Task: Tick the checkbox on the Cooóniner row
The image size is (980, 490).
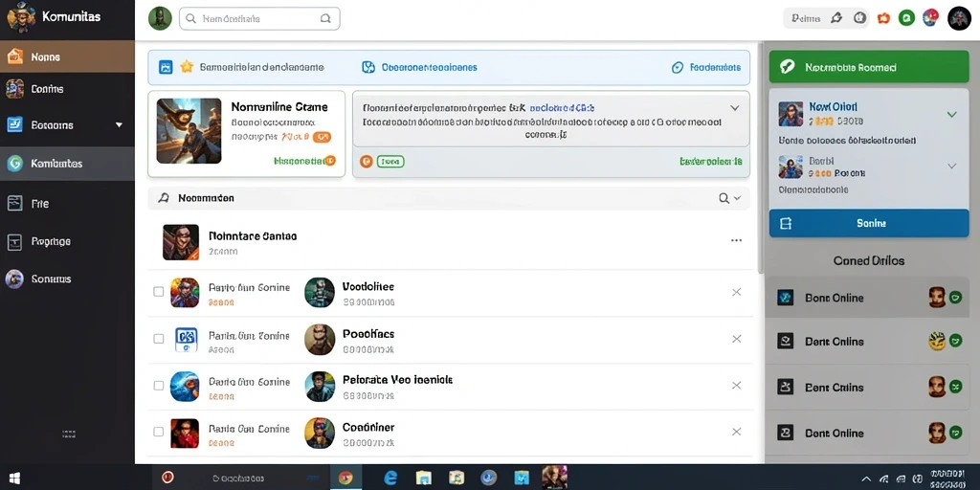Action: (x=159, y=432)
